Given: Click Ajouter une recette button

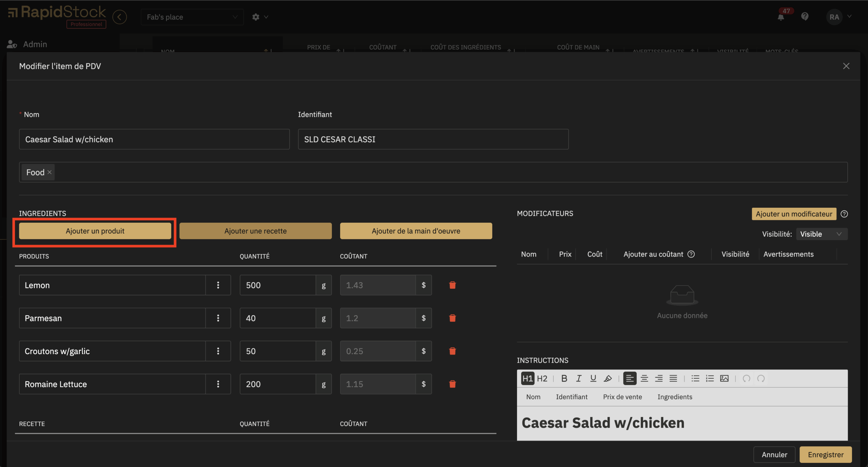Looking at the screenshot, I should pos(255,231).
